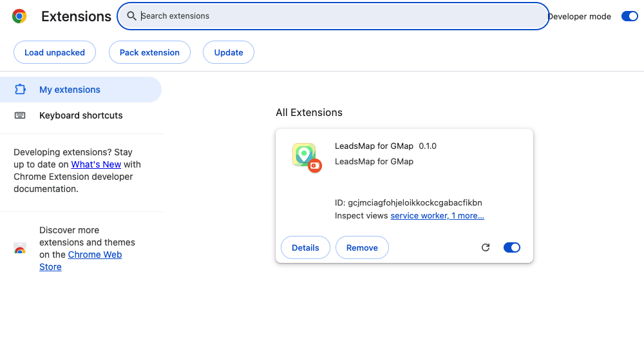Disable the LeadsMap for GMap extension toggle

tap(512, 247)
